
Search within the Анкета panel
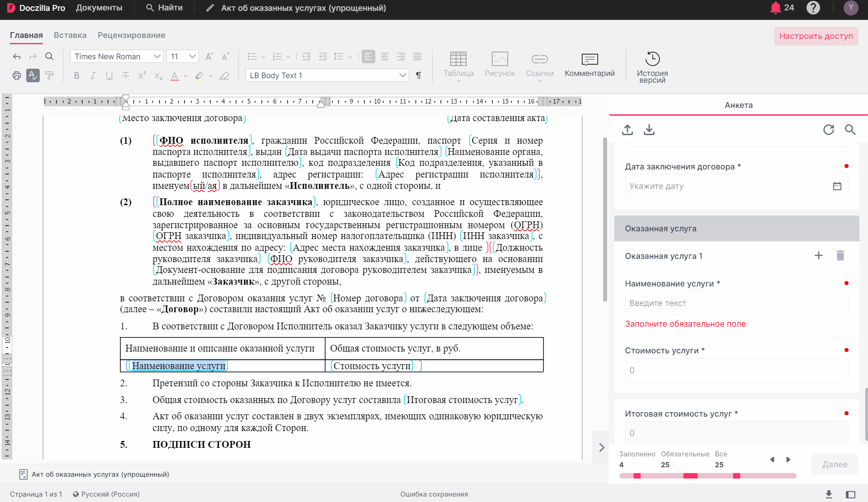(850, 130)
